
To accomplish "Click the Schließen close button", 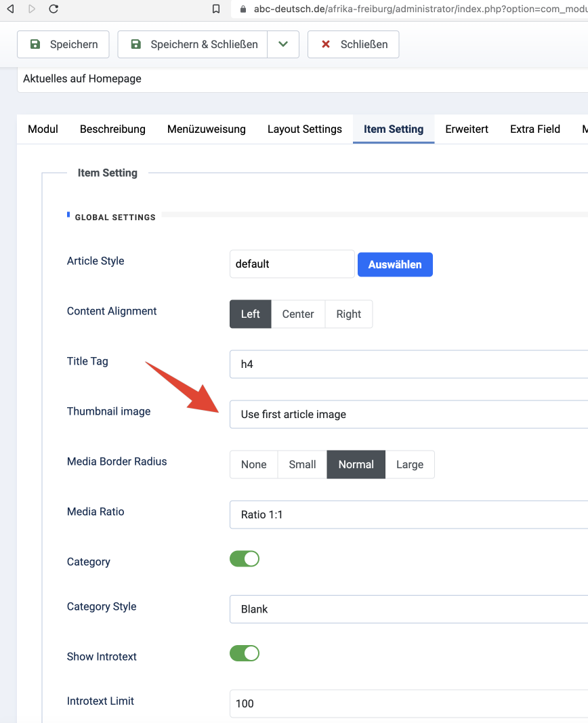I will pyautogui.click(x=353, y=44).
